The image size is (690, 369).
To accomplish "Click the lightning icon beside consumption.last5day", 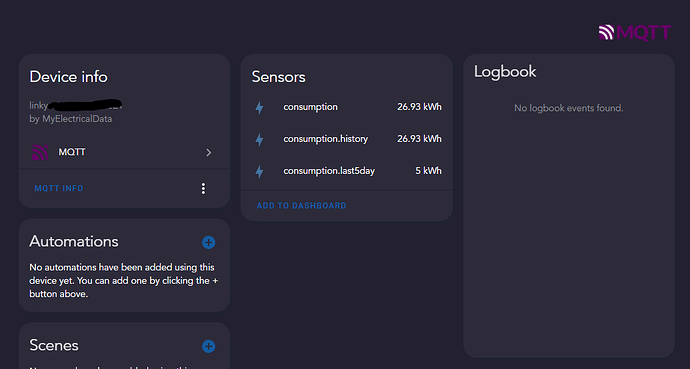I will [x=260, y=172].
